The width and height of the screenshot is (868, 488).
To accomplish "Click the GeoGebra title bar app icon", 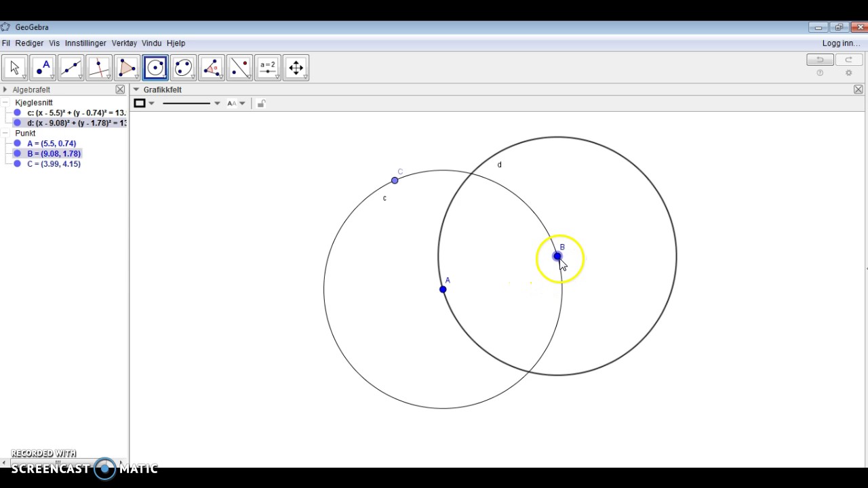I will (5, 27).
